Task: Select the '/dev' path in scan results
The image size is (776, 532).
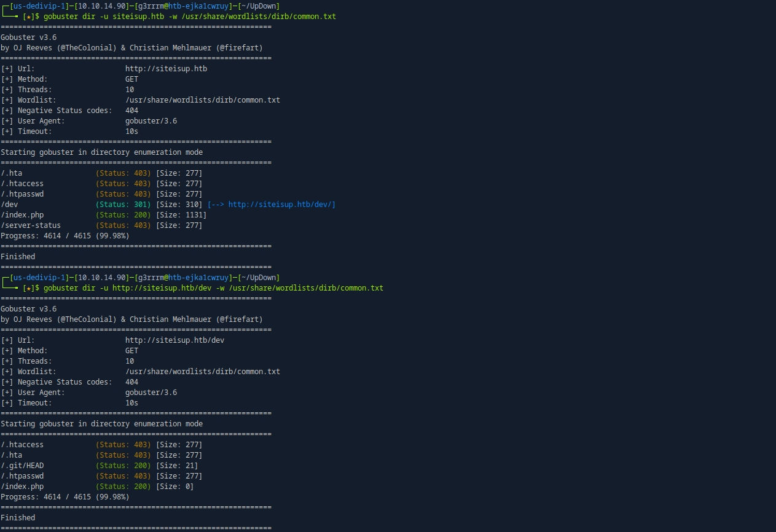Action: pos(9,205)
